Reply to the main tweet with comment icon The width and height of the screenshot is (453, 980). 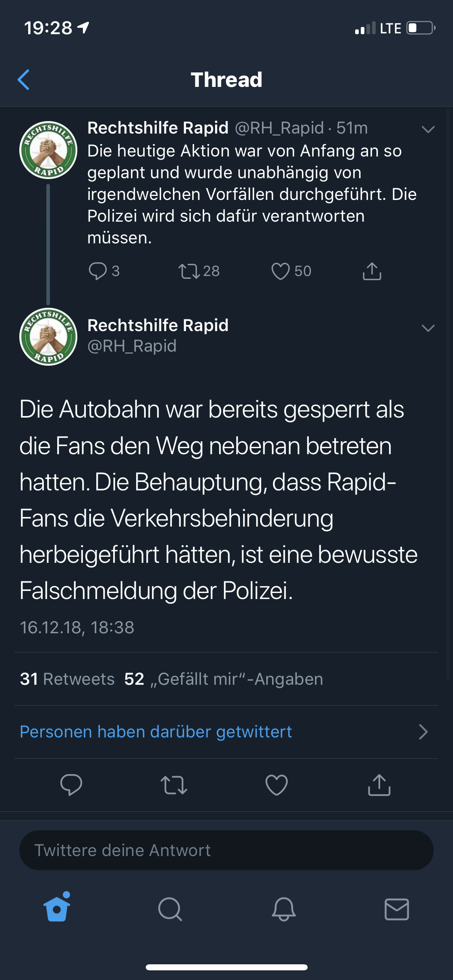click(71, 785)
